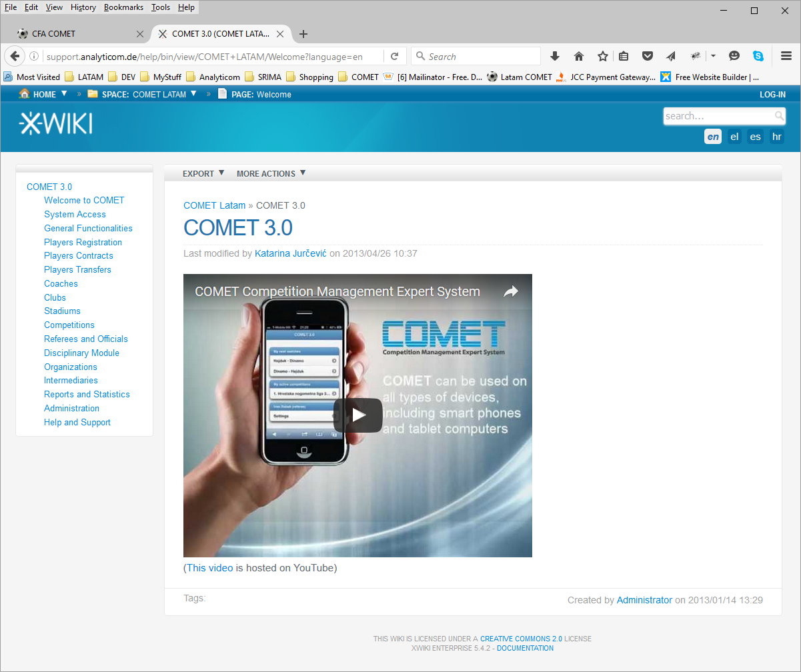Open the History menu
The width and height of the screenshot is (801, 672).
[x=83, y=7]
